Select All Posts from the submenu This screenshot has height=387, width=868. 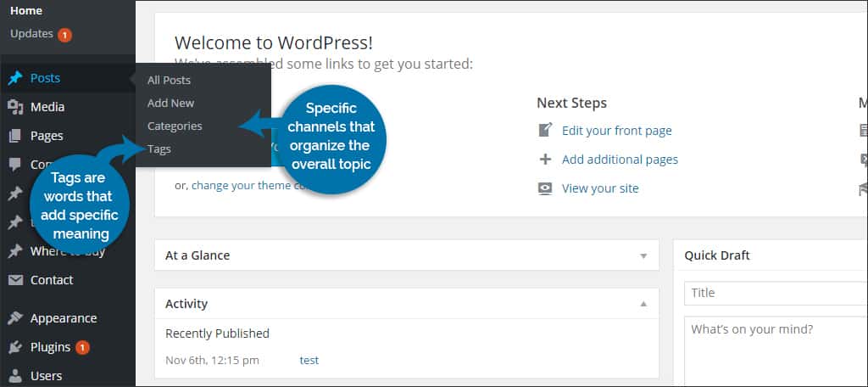[169, 81]
